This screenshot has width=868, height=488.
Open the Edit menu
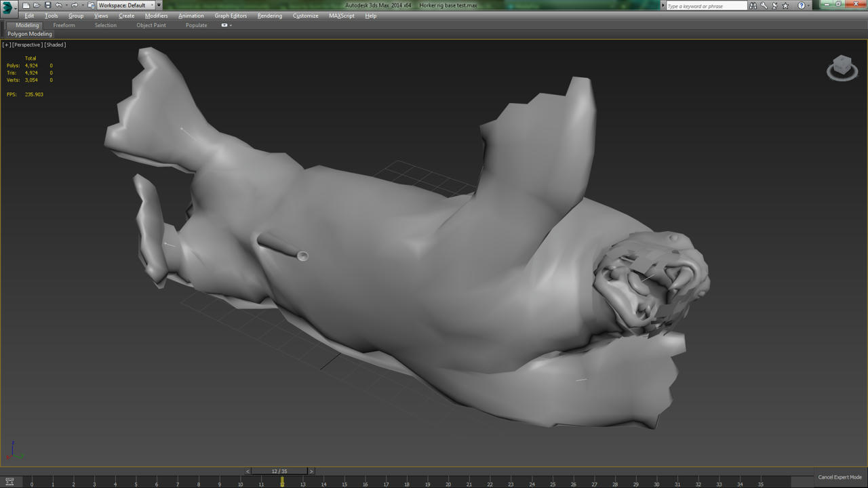click(29, 16)
